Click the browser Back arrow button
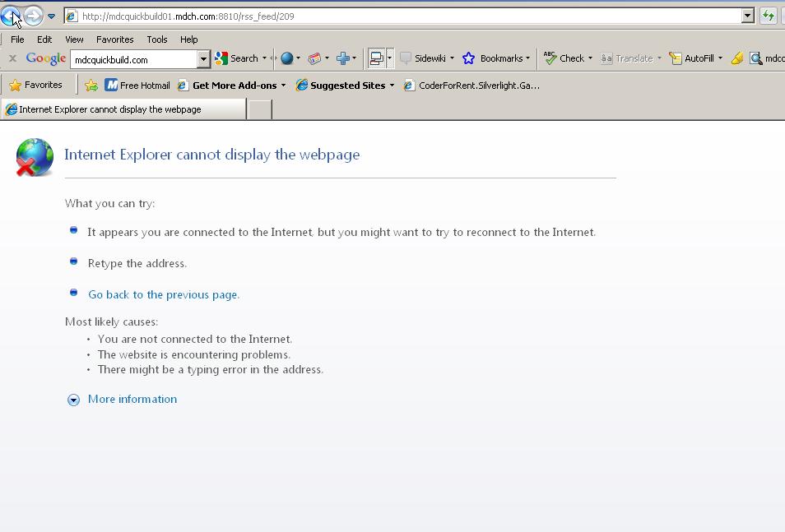The image size is (785, 532). pos(11,16)
